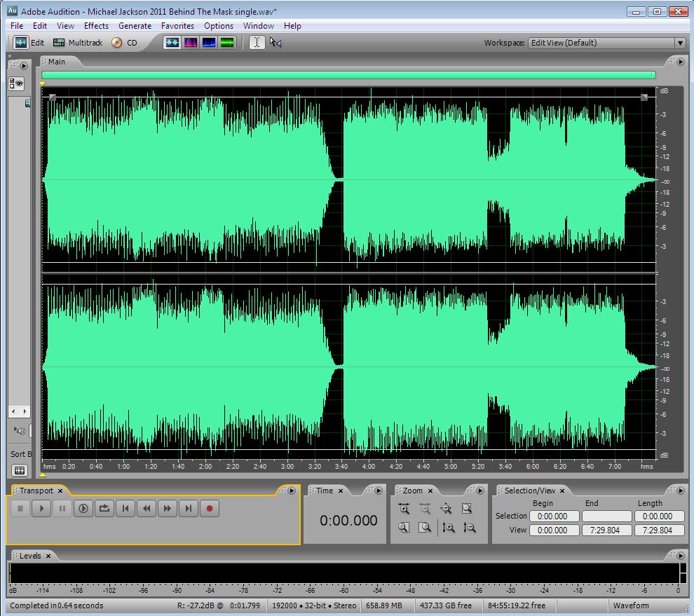Click the Selection End time field
694x616 pixels.
point(606,516)
